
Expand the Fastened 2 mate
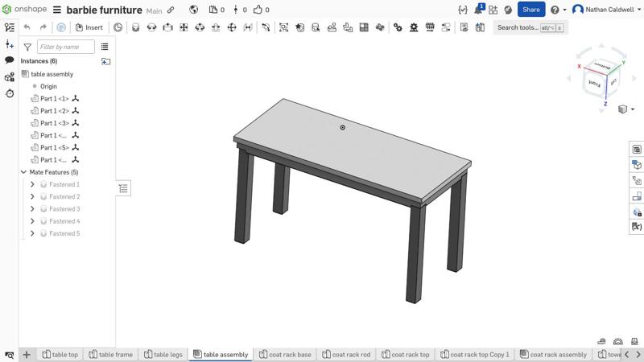[32, 196]
